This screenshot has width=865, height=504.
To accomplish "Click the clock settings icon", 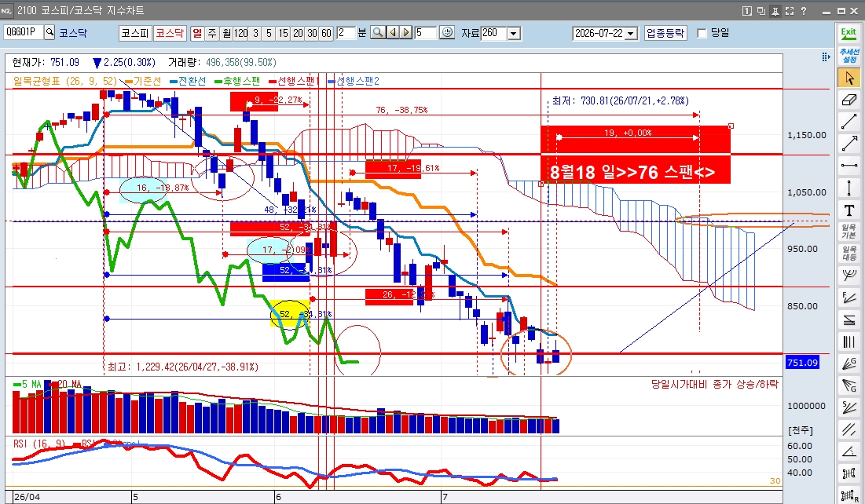I will click(x=447, y=32).
